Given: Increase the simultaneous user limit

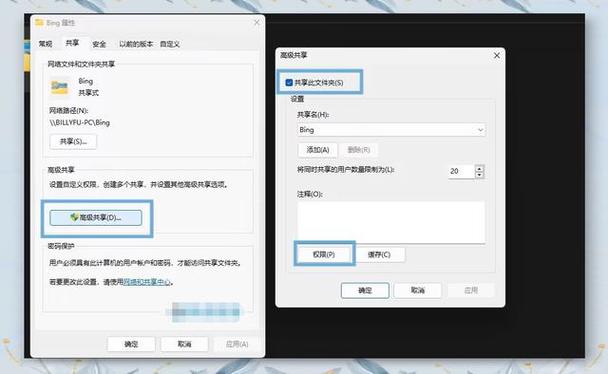Looking at the screenshot, I should (480, 168).
